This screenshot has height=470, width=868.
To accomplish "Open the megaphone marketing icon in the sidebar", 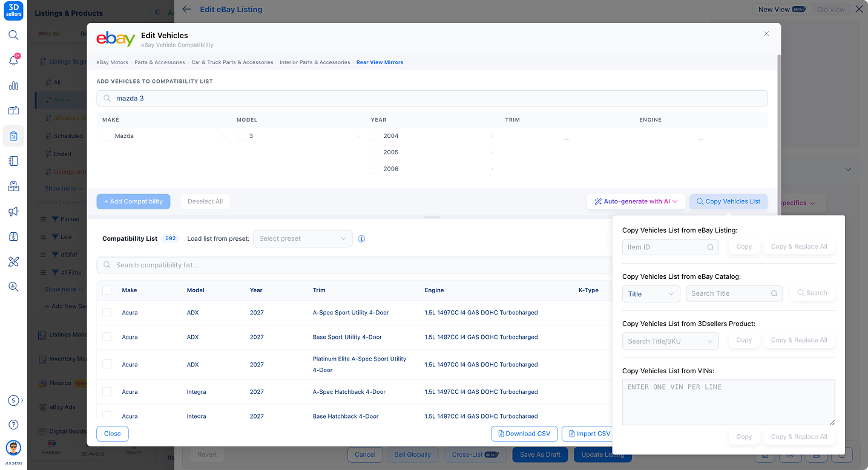I will tap(13, 212).
